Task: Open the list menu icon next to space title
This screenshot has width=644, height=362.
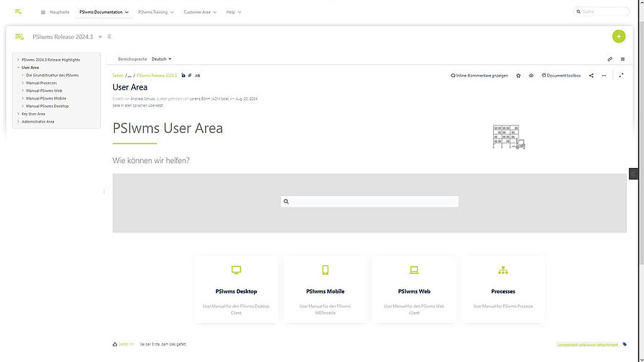Action: tap(109, 37)
